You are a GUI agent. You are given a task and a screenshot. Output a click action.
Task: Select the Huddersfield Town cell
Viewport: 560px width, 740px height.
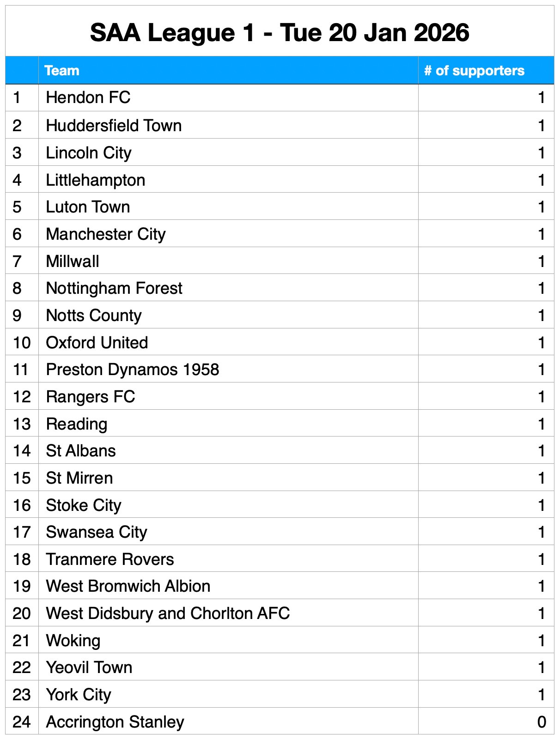coord(114,126)
